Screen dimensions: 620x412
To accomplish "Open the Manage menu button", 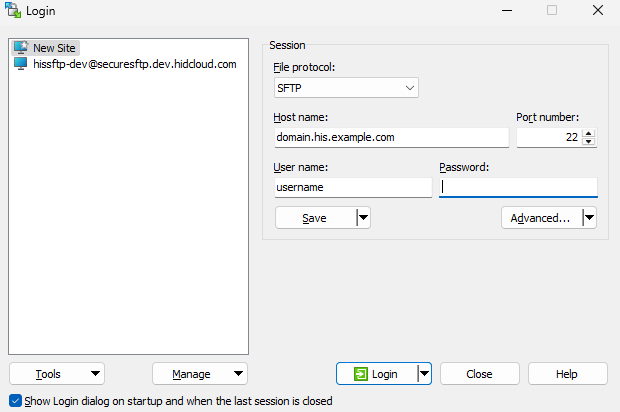I will point(200,374).
